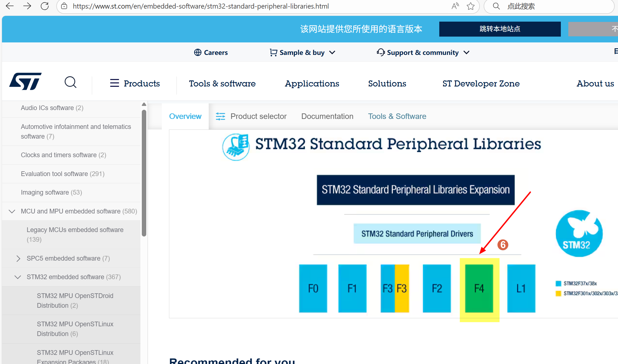Select the F1 series block

352,288
